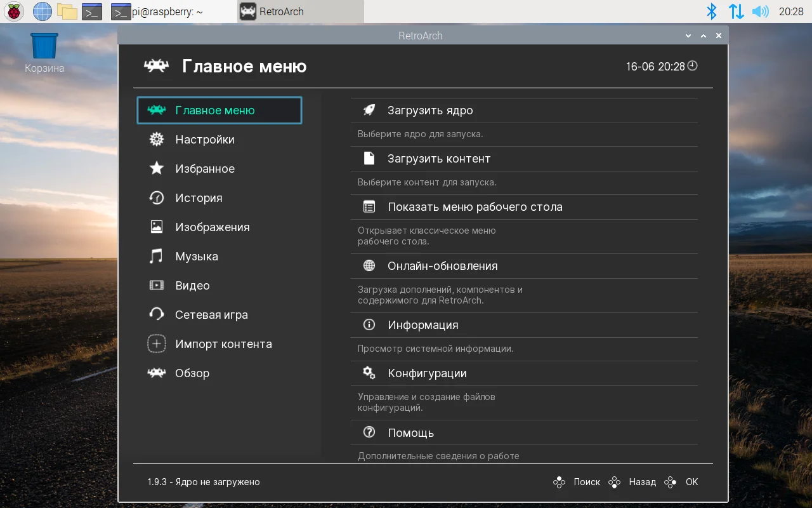Open the Сетевая игра headset icon
Viewport: 812px width, 508px height.
pos(156,315)
